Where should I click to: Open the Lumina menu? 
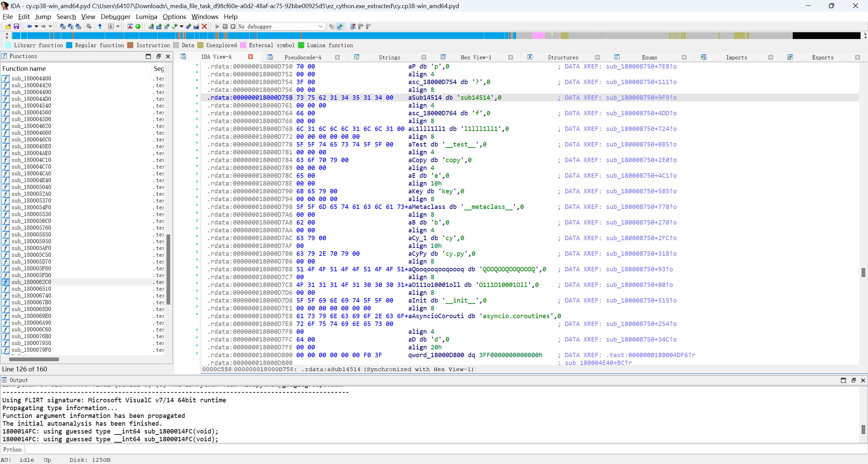click(146, 17)
